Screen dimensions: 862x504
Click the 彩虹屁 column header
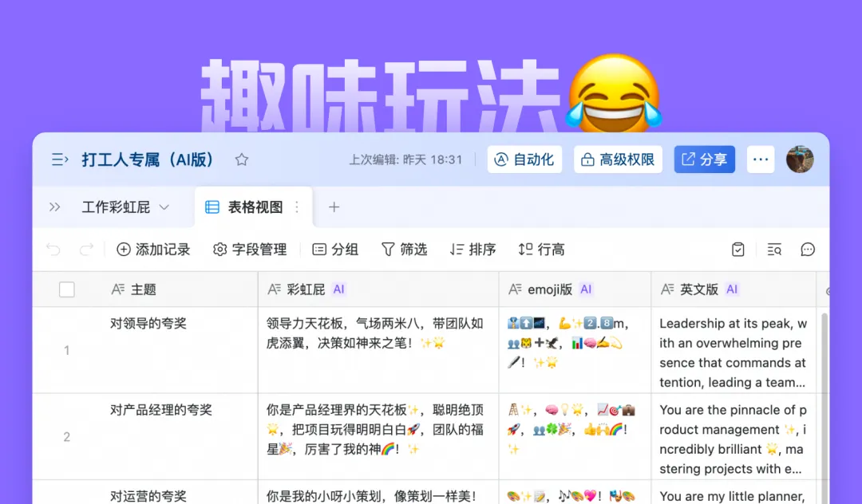pyautogui.click(x=379, y=289)
